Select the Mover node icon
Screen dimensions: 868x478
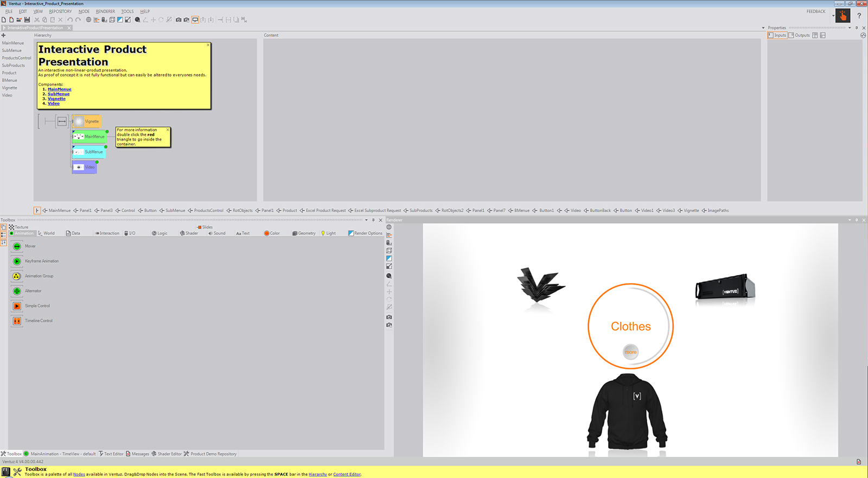click(x=17, y=246)
